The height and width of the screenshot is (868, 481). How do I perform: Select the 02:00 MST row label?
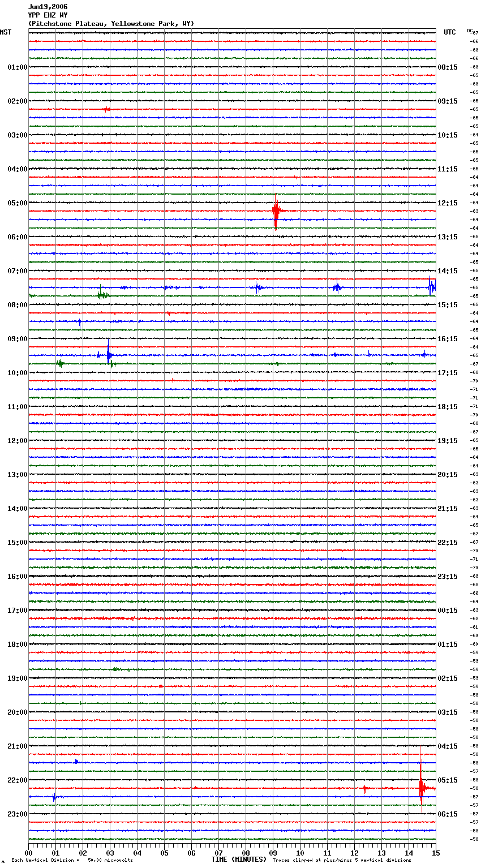[17, 101]
